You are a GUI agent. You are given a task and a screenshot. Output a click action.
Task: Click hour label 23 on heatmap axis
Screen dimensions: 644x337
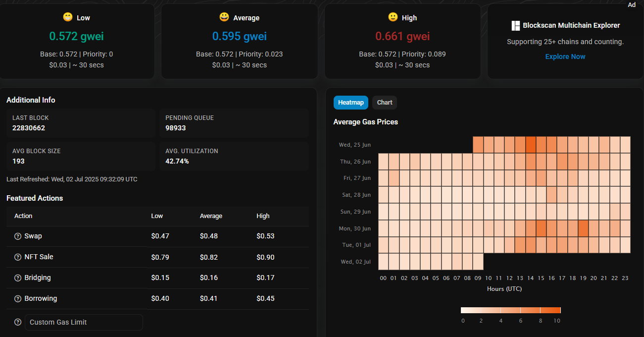(x=625, y=278)
